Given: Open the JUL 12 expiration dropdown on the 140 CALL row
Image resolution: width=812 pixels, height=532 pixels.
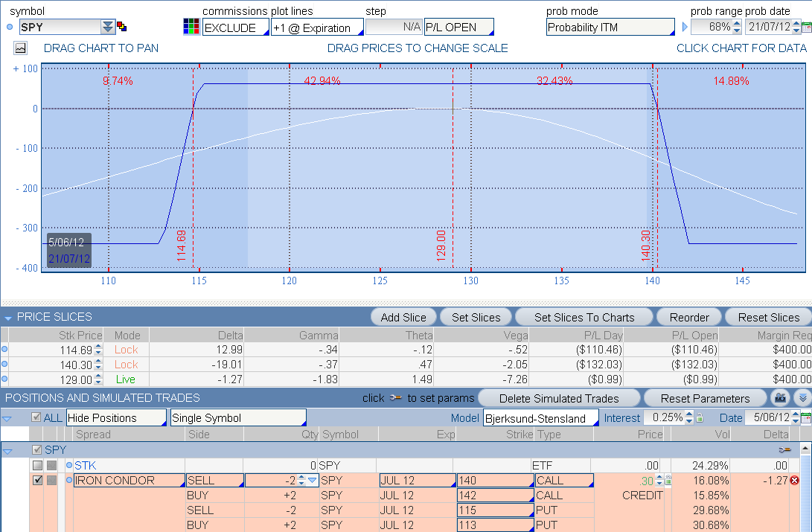Looking at the screenshot, I should point(418,480).
